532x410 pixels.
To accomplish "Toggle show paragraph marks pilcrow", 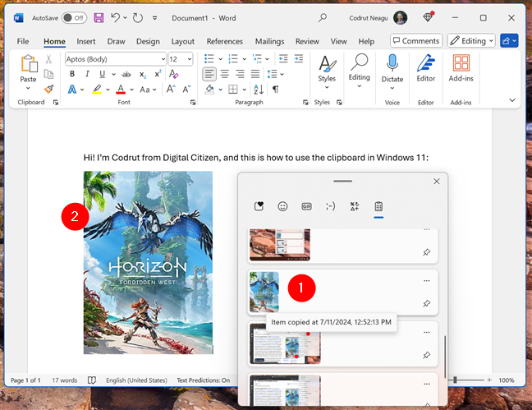I will (x=276, y=90).
